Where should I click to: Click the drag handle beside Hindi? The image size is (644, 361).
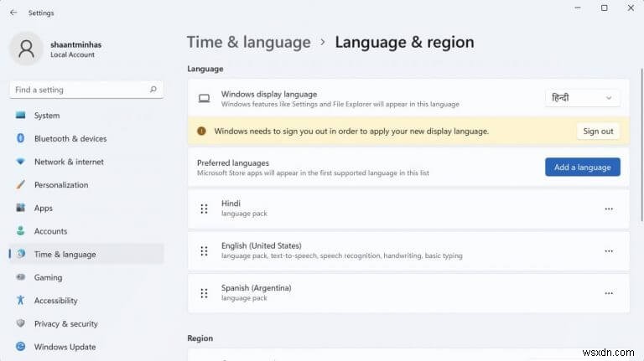[x=204, y=209]
